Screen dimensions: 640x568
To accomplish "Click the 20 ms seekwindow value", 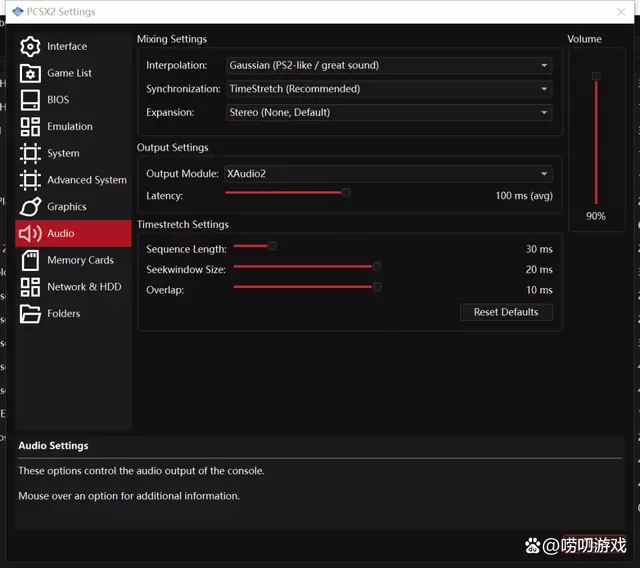I will coord(539,270).
